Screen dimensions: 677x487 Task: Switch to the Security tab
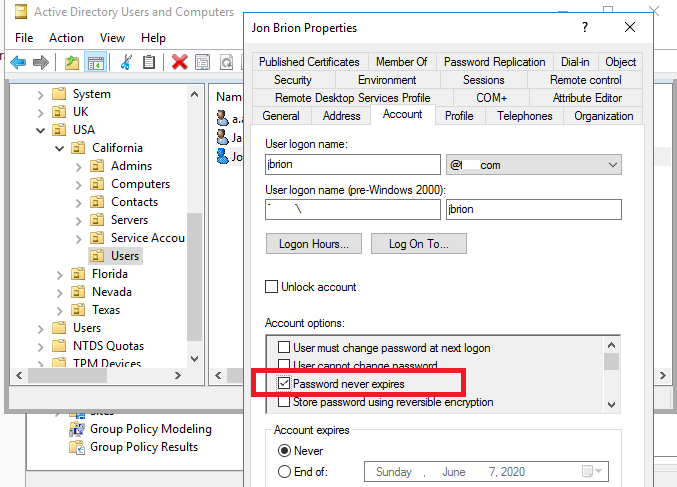(x=293, y=80)
